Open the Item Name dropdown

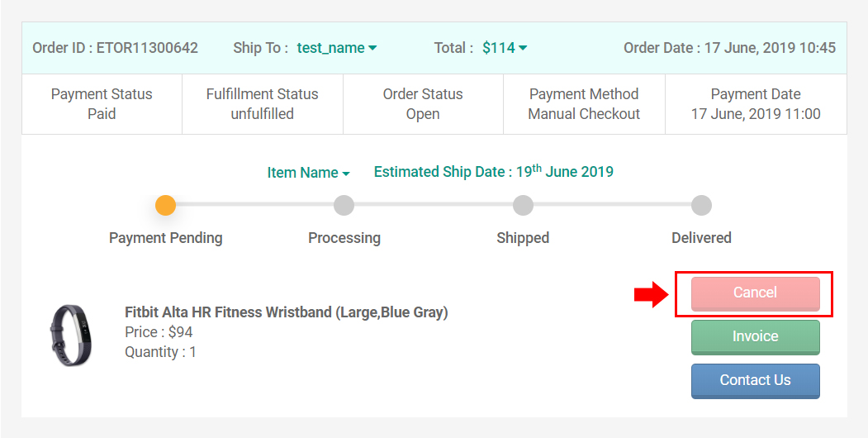tap(308, 173)
